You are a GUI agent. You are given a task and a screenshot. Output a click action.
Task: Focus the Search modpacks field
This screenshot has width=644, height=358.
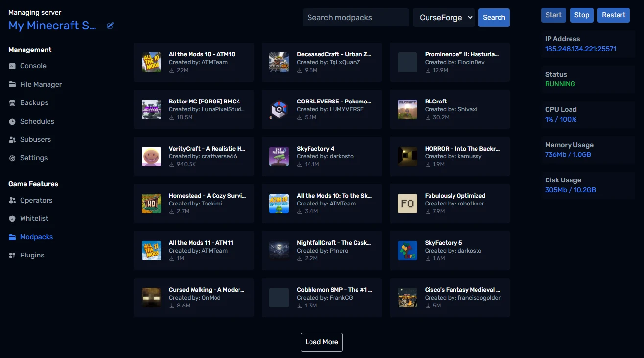coord(356,17)
